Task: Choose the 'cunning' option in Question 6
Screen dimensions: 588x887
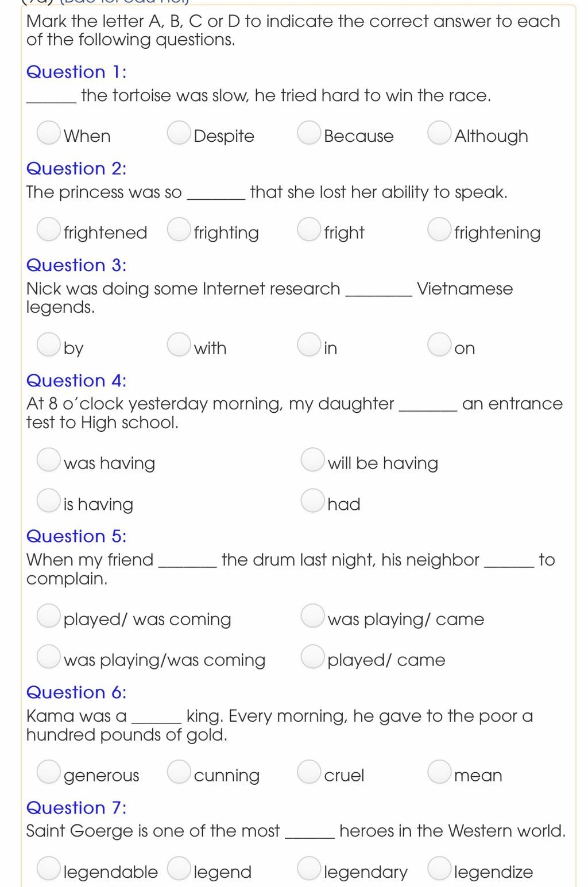Action: (179, 772)
